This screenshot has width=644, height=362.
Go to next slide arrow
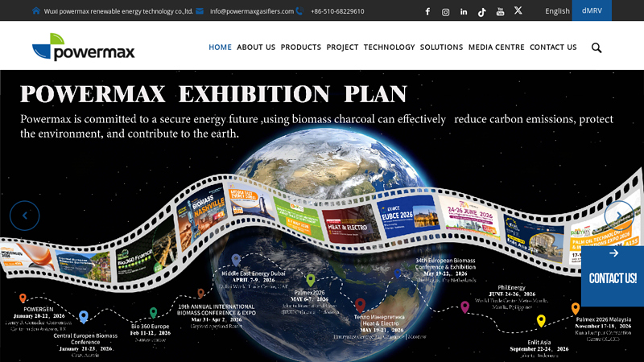click(x=619, y=215)
